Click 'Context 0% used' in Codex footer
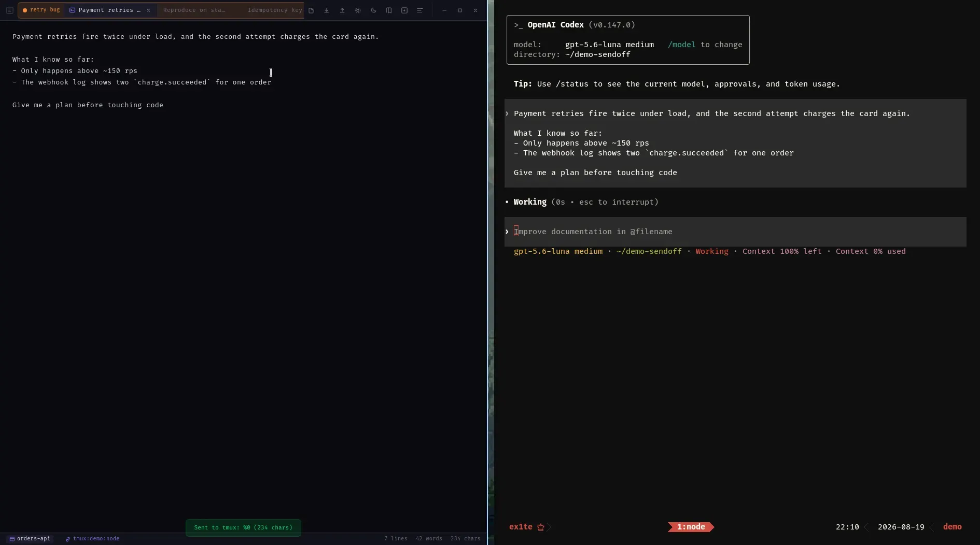Screen dimensions: 980x545 871,251
